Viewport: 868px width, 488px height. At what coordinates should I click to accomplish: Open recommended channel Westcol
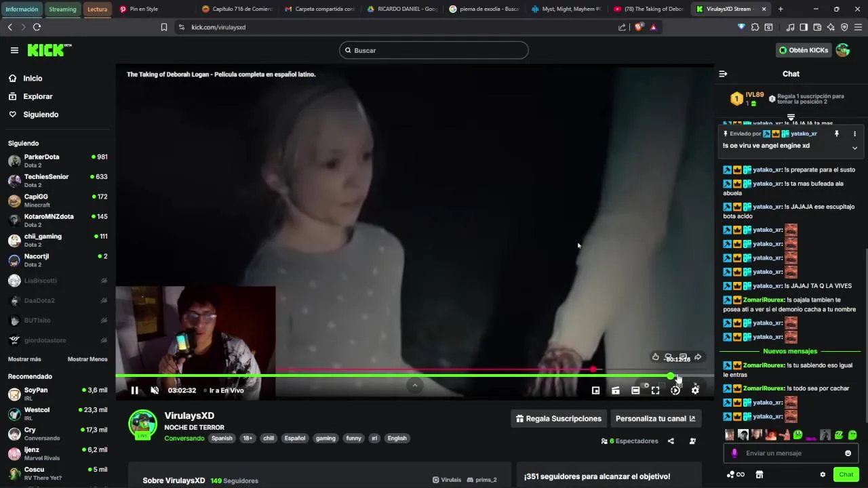[x=58, y=413]
